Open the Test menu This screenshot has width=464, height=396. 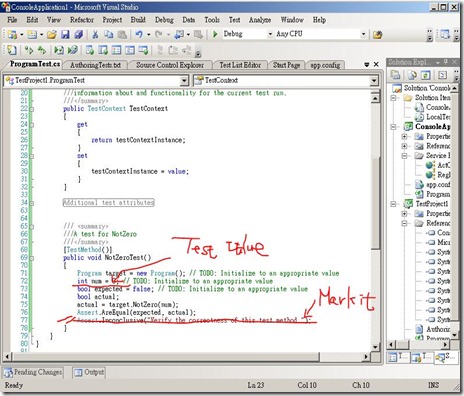234,20
